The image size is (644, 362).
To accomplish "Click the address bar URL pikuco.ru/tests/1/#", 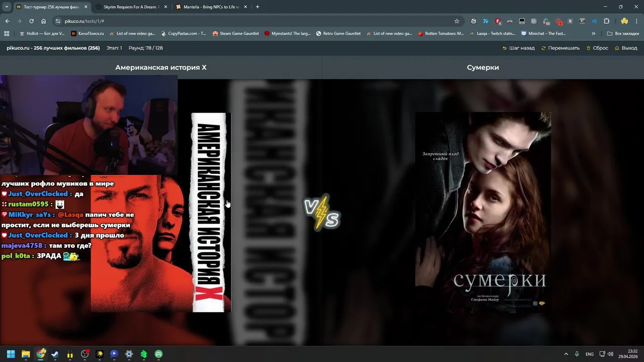I will (84, 21).
